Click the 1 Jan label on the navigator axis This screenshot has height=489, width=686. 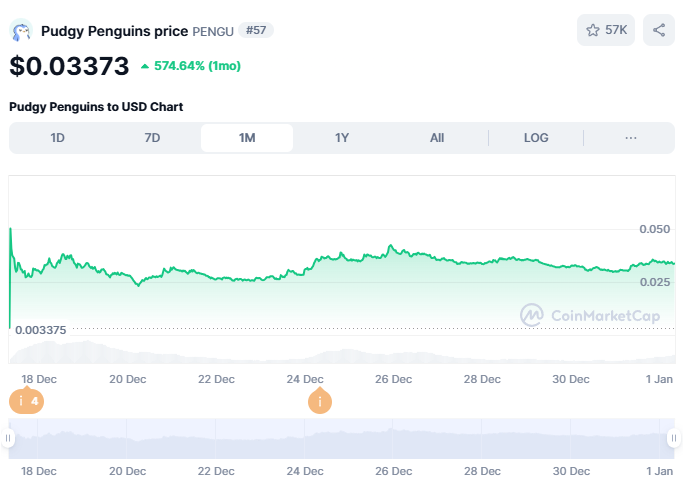pyautogui.click(x=660, y=471)
